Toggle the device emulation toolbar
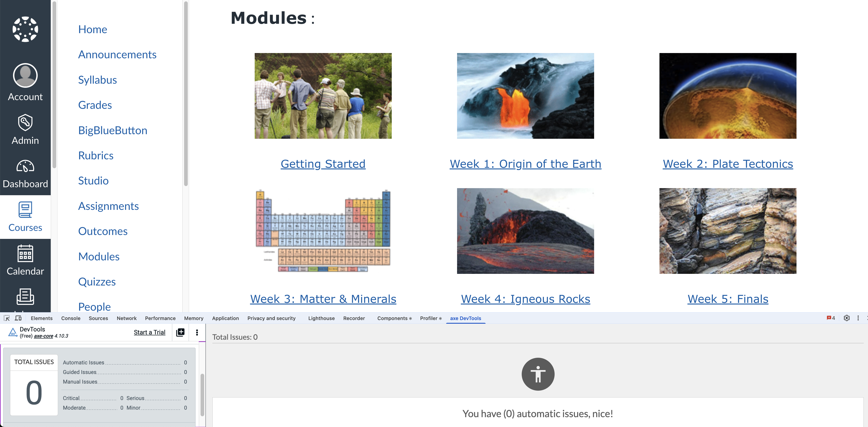 click(x=18, y=318)
